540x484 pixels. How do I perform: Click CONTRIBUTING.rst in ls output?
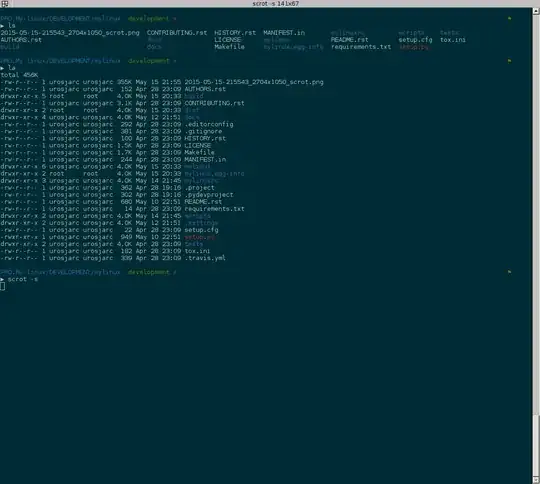click(177, 33)
